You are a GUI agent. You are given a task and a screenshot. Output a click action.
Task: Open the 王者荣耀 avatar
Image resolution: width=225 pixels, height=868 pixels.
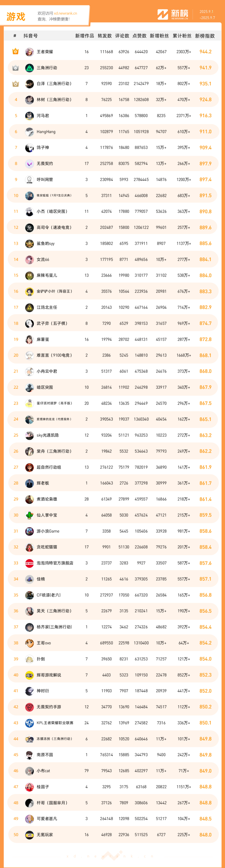29,52
